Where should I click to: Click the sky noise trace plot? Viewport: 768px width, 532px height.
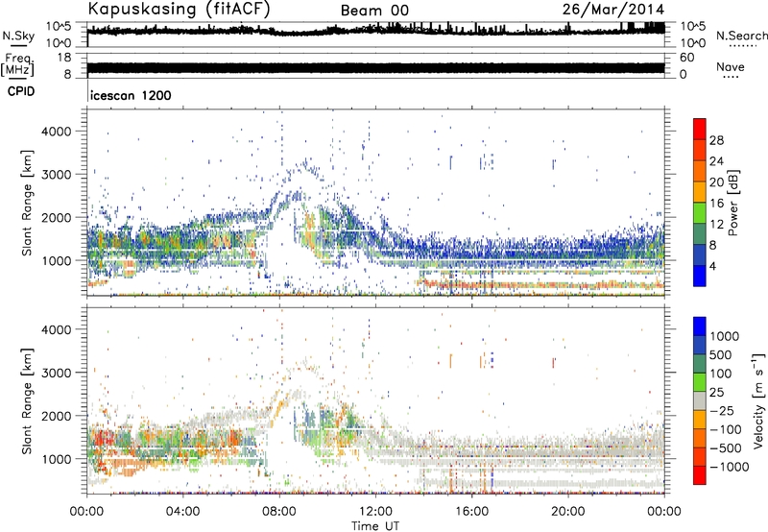tap(375, 35)
